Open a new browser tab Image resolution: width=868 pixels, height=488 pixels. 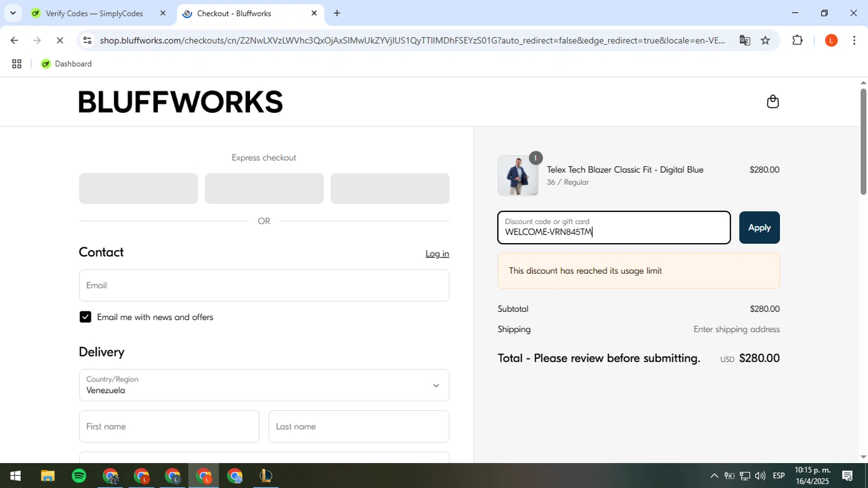337,13
